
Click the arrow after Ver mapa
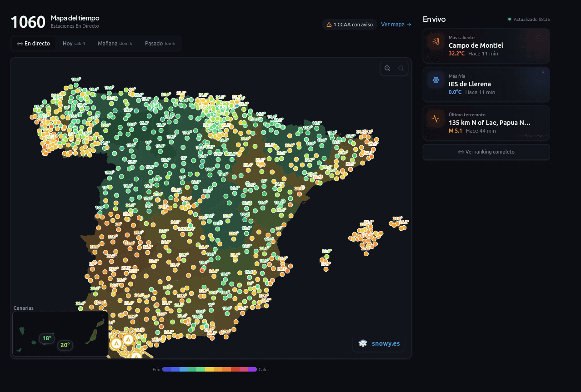[409, 25]
